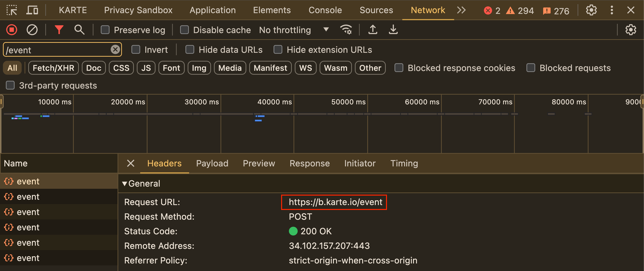Check Hide extension URLs
Image resolution: width=644 pixels, height=271 pixels.
278,49
